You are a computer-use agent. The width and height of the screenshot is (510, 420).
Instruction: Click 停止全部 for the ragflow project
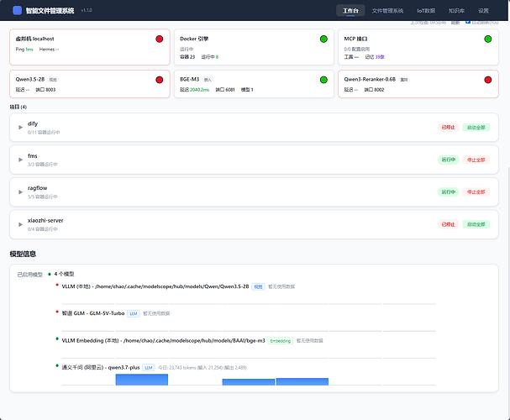click(476, 192)
